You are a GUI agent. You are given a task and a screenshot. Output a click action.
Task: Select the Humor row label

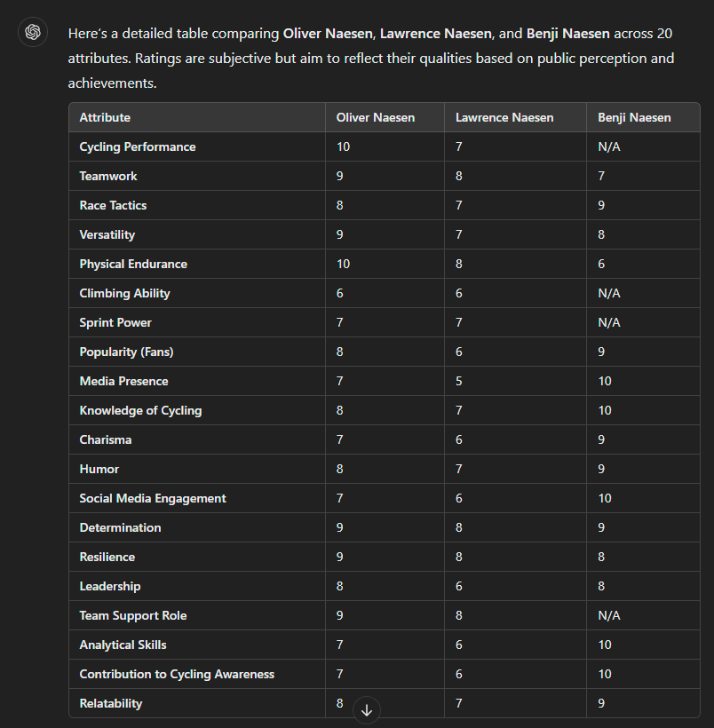point(99,469)
